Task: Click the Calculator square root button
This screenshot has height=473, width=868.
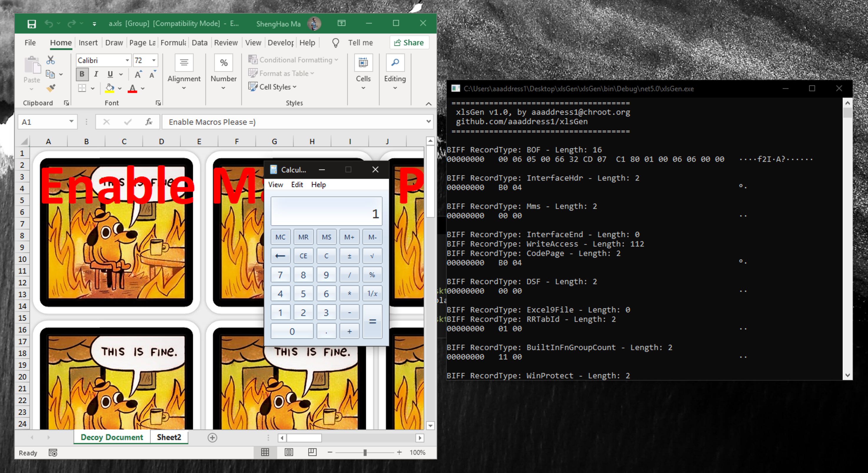Action: click(372, 256)
